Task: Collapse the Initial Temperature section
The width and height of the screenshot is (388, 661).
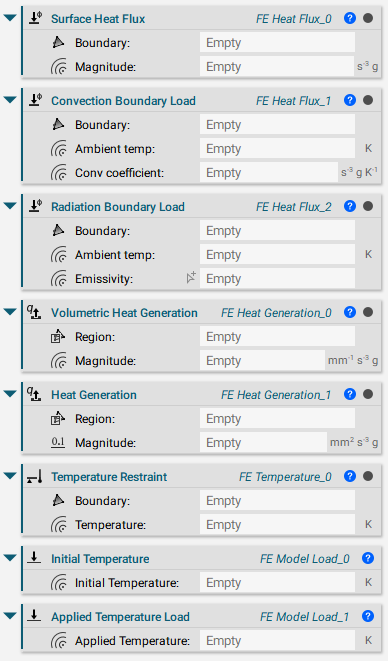Action: (10, 558)
